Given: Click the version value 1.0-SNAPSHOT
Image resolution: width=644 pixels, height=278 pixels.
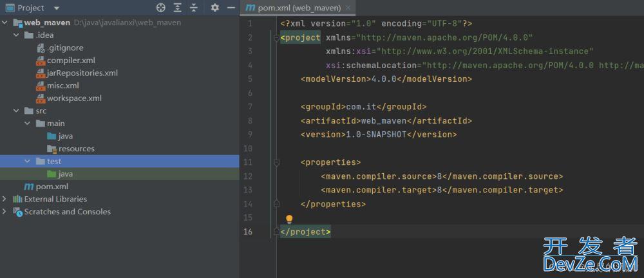Looking at the screenshot, I should (x=376, y=134).
